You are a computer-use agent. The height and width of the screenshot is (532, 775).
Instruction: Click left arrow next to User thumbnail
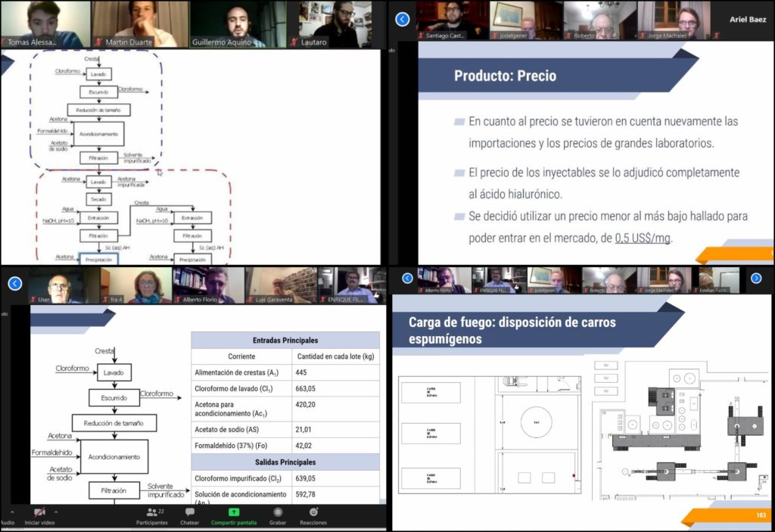(14, 283)
